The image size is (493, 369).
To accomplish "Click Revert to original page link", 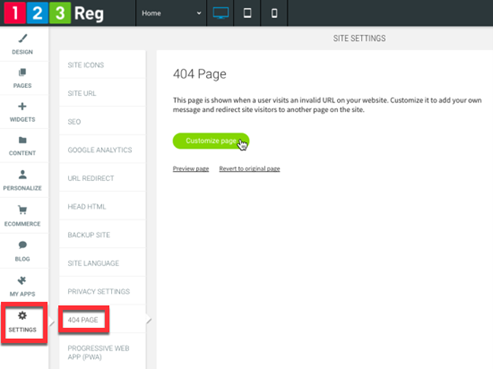I will coord(249,169).
